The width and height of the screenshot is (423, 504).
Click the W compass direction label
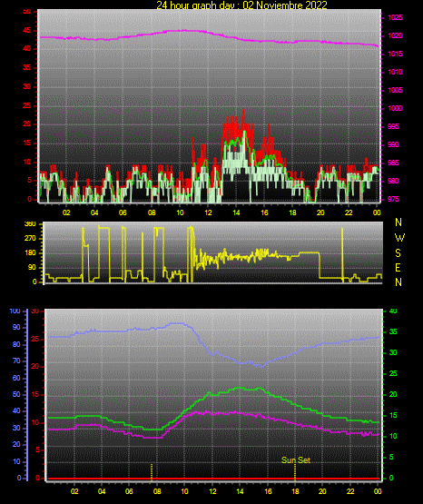(x=399, y=238)
